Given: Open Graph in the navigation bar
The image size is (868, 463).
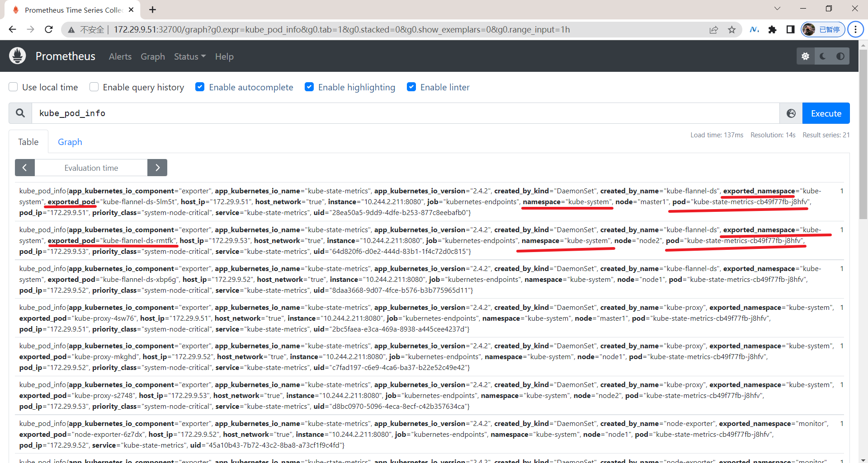Looking at the screenshot, I should pyautogui.click(x=153, y=56).
